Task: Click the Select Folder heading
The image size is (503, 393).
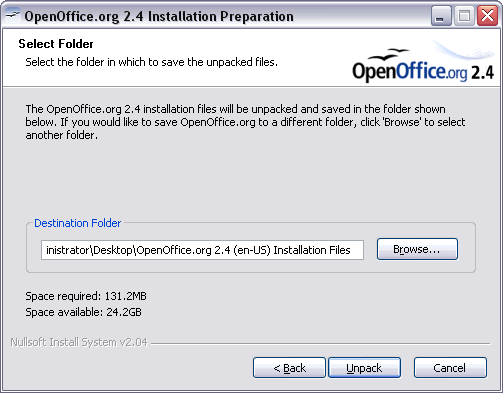Action: pos(56,44)
